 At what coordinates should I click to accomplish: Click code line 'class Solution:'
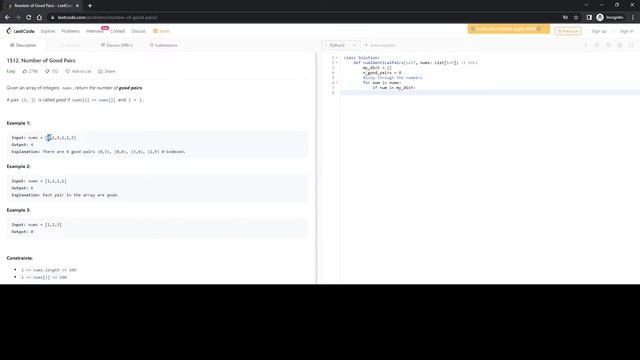tap(361, 58)
